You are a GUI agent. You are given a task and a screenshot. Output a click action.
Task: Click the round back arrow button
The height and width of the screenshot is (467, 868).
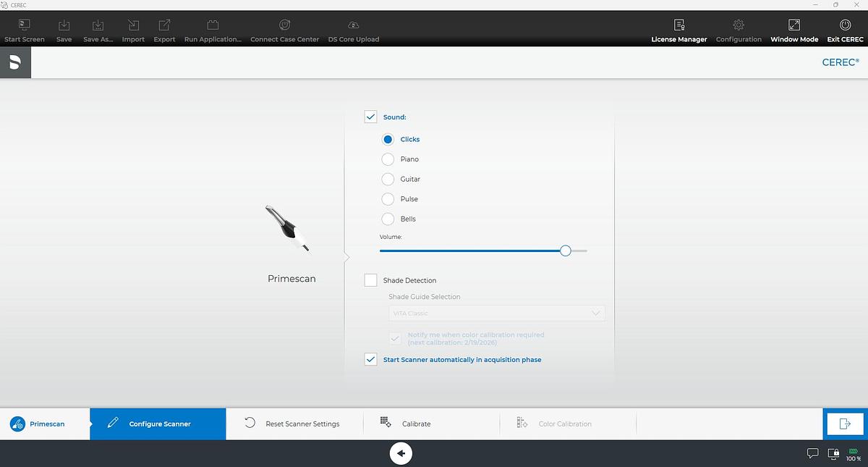coord(401,454)
